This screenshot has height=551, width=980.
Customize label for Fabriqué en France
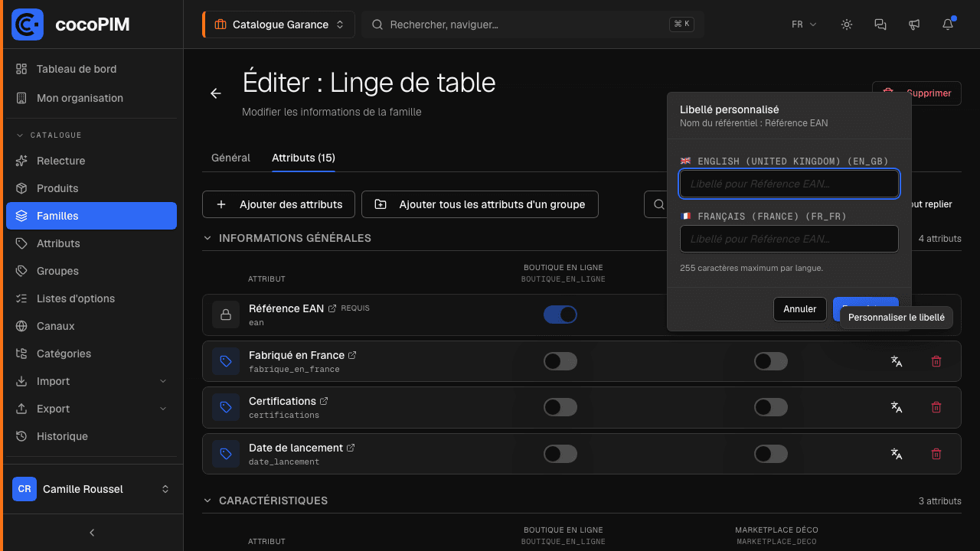897,361
